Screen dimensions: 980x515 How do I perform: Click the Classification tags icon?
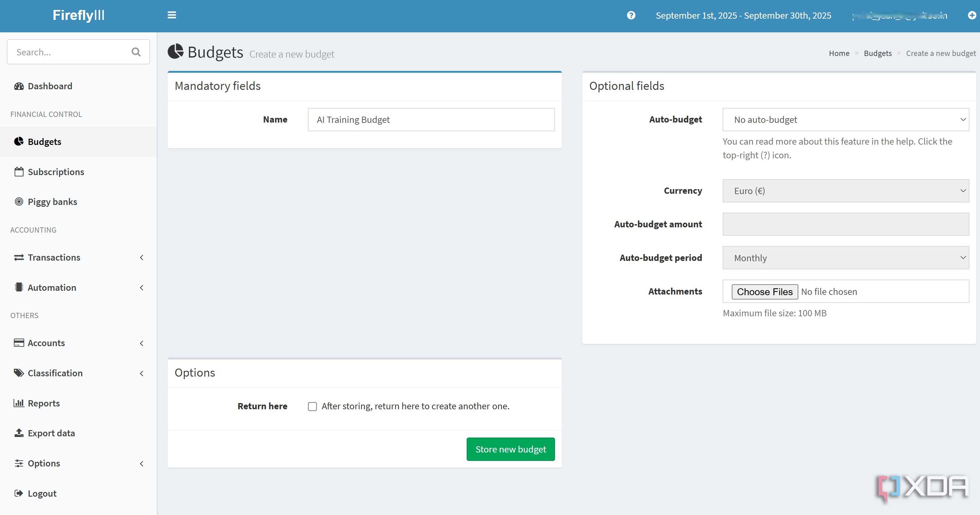19,373
